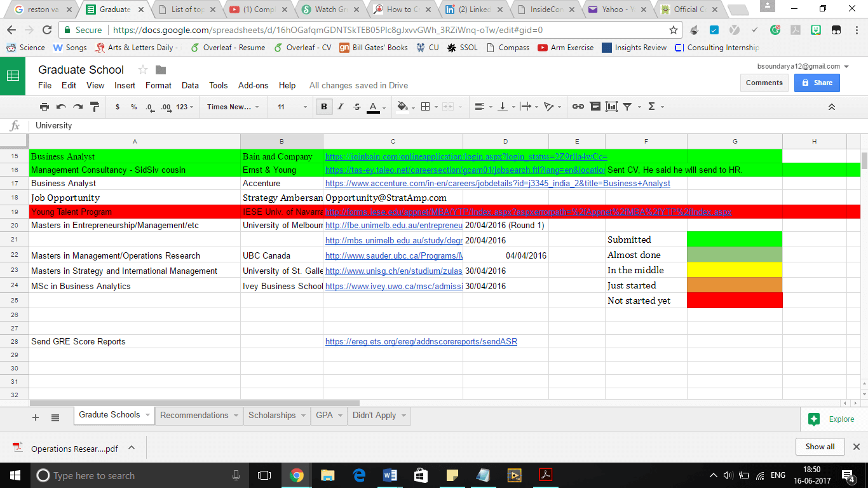Format the cell as currency
Image resolution: width=868 pixels, height=488 pixels.
coord(118,107)
